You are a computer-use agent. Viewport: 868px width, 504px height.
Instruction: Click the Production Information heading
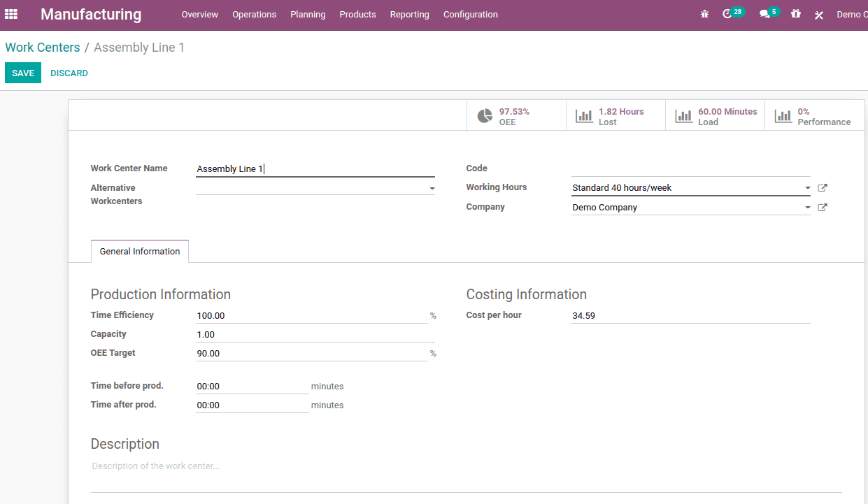coord(161,294)
